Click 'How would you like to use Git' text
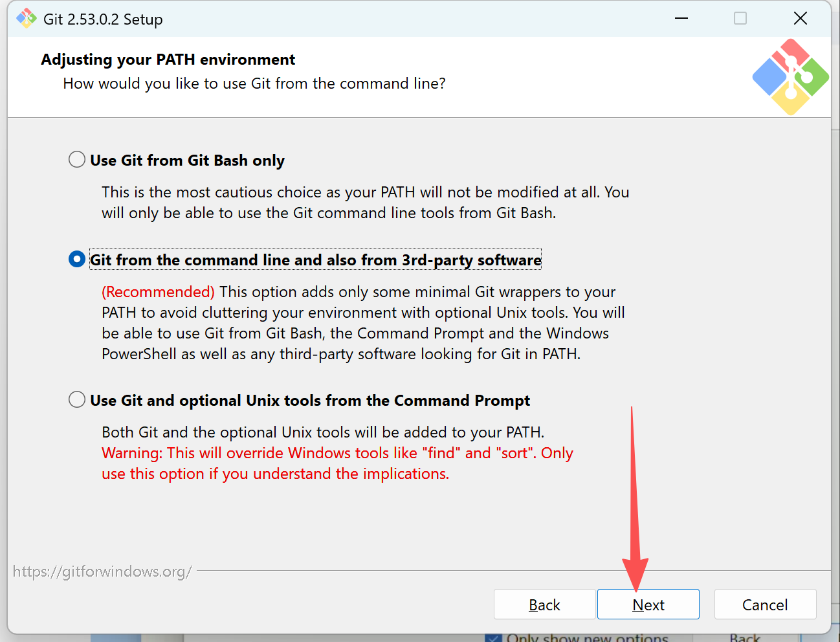The image size is (840, 642). (x=254, y=83)
